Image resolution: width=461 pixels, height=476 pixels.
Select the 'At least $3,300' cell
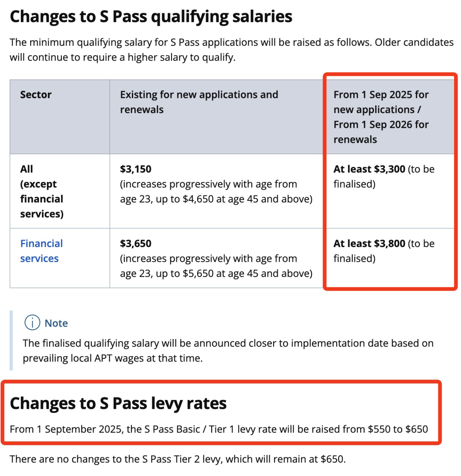point(369,169)
